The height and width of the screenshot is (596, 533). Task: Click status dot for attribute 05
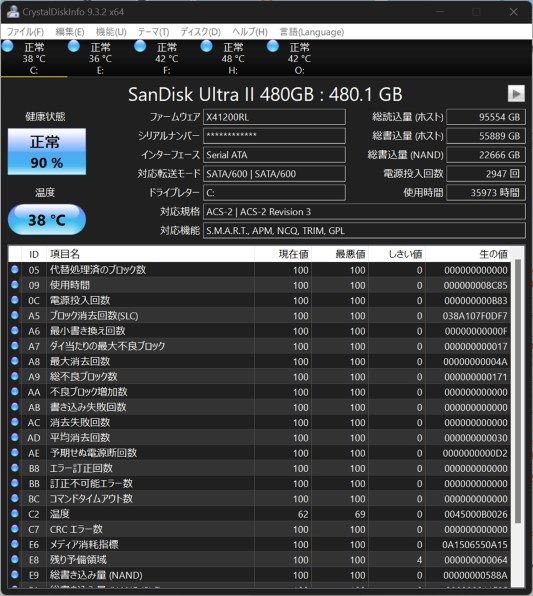(x=15, y=269)
